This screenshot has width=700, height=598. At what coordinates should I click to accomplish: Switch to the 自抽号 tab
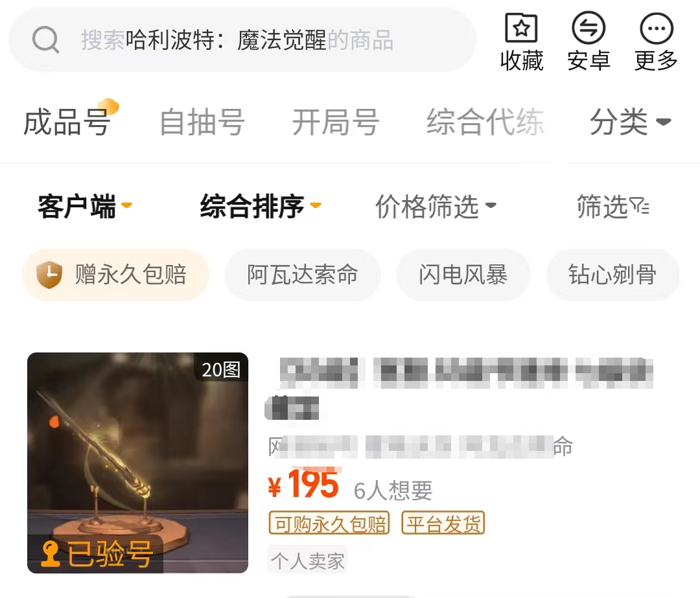click(x=202, y=122)
